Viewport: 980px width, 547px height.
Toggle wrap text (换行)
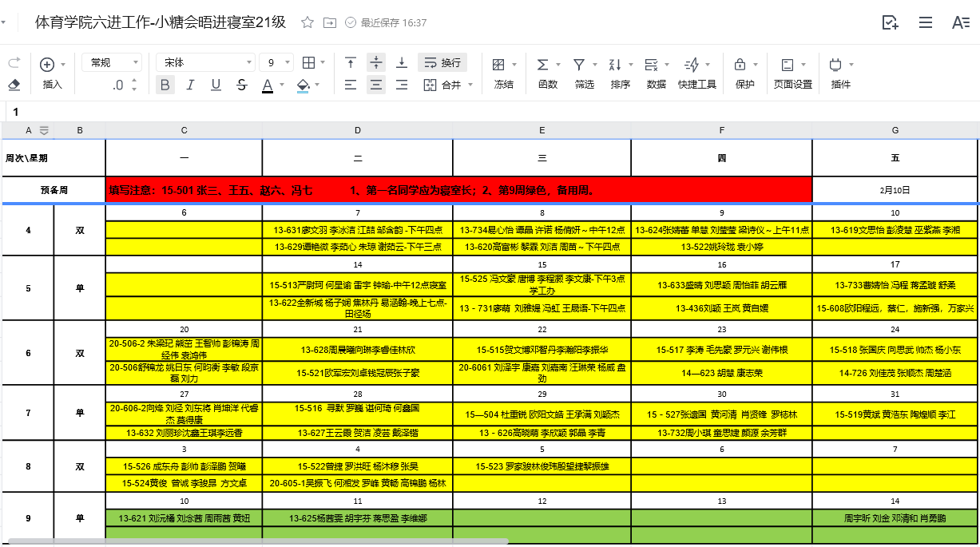(x=442, y=63)
